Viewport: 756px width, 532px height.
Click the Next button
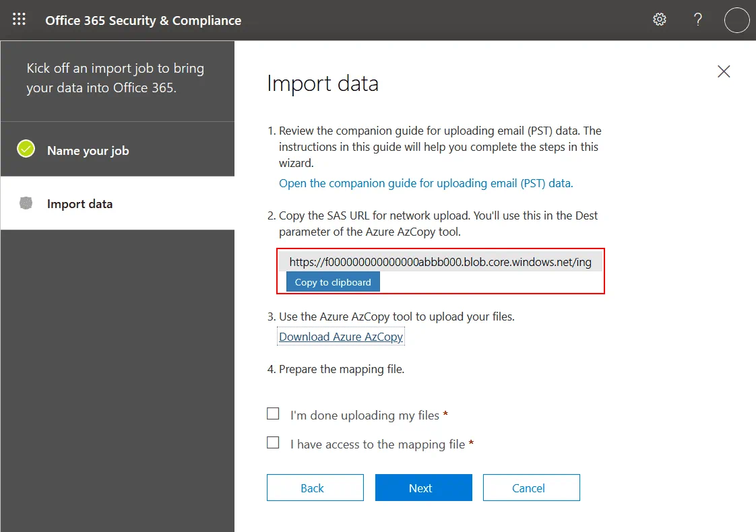pos(423,488)
